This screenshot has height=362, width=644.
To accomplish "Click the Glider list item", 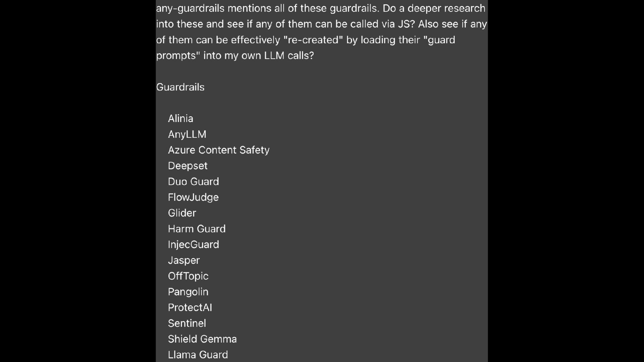I will (x=182, y=213).
